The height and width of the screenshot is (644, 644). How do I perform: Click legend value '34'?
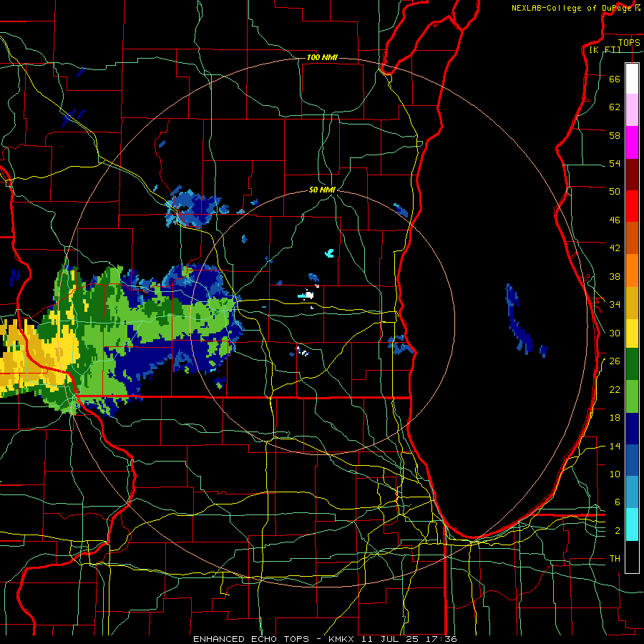[x=615, y=305]
